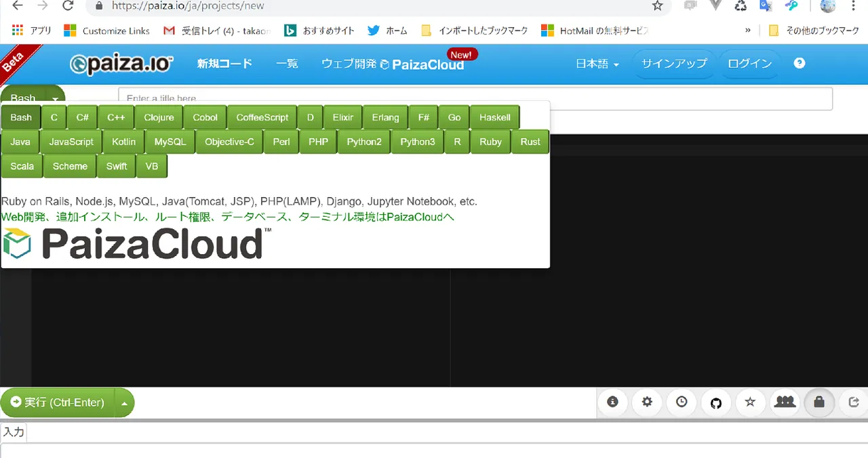Select the Perl language
The width and height of the screenshot is (868, 458).
281,142
